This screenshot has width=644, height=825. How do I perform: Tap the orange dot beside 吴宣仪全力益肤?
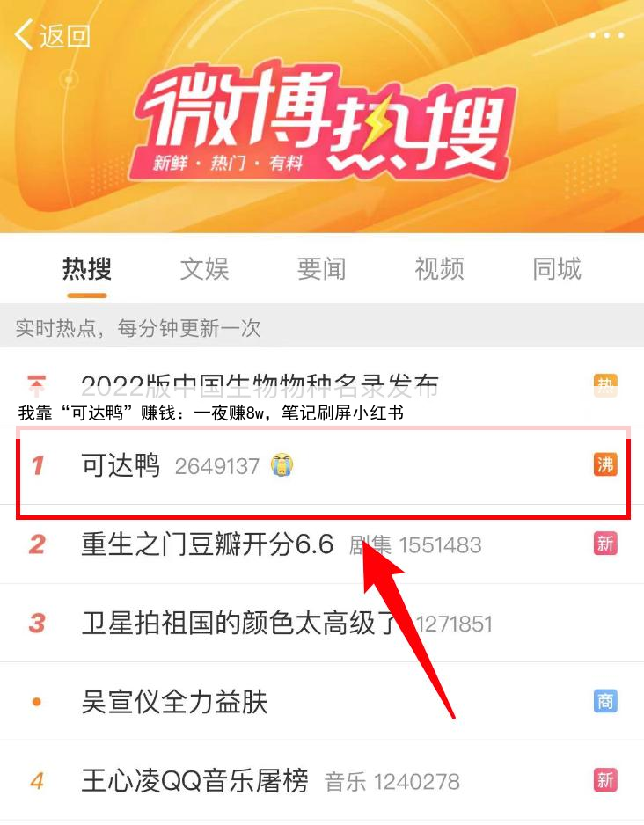point(37,701)
